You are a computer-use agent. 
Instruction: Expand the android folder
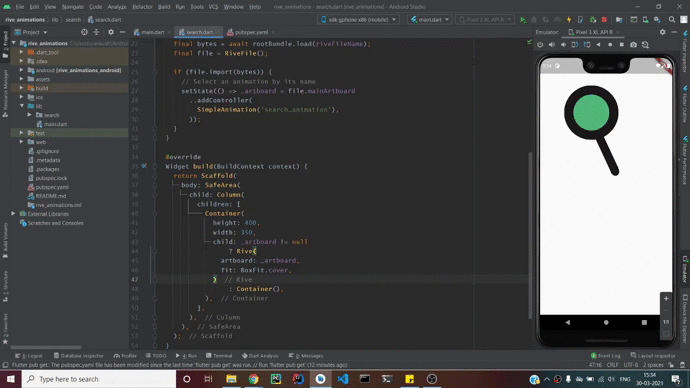(x=22, y=70)
